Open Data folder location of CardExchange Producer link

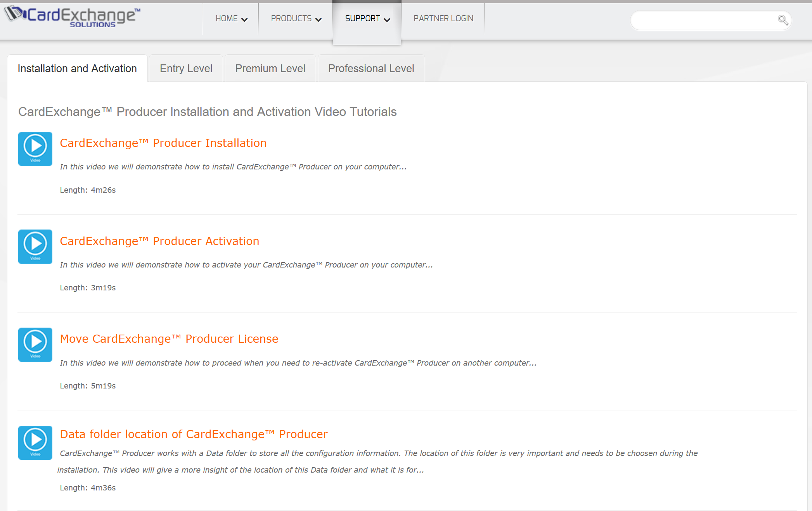pyautogui.click(x=194, y=434)
